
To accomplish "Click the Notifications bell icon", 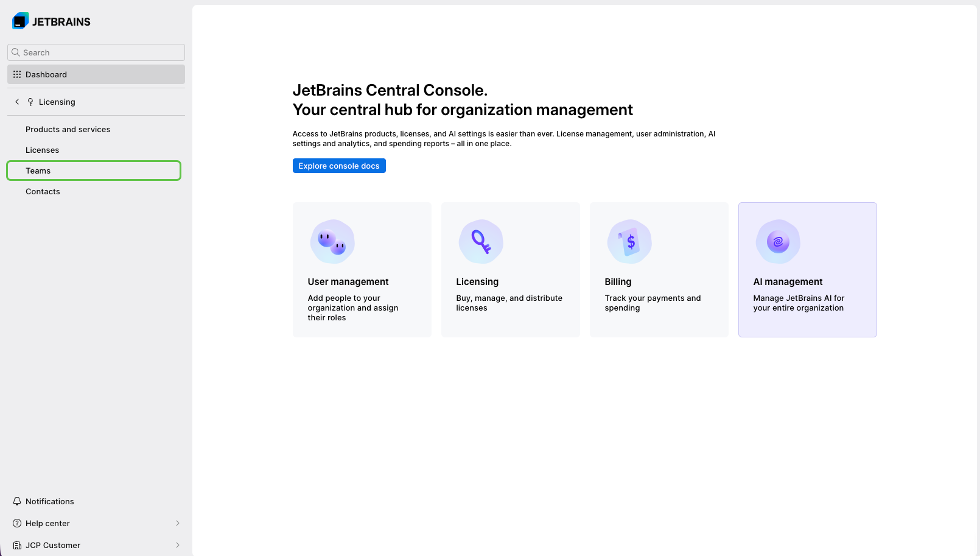I will 17,501.
